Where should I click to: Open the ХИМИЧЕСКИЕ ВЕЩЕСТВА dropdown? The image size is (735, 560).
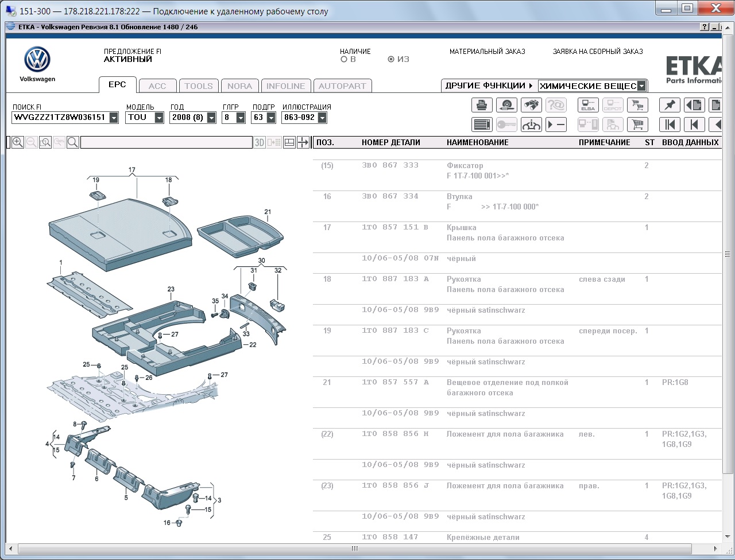pos(642,86)
